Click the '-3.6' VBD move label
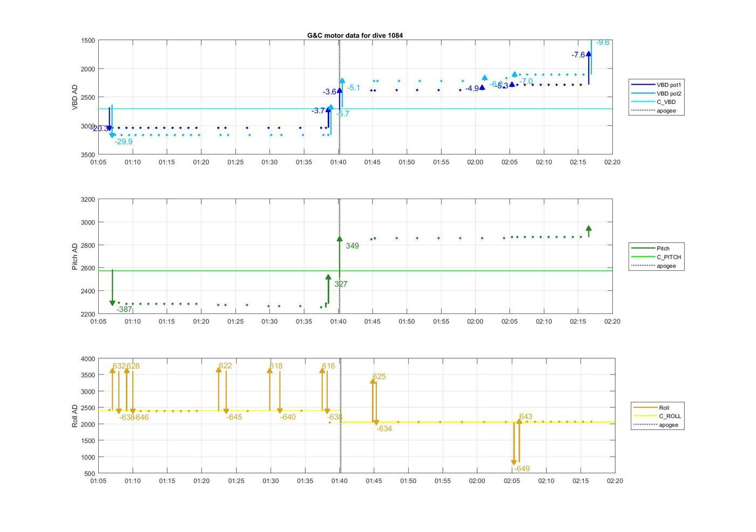 click(329, 92)
